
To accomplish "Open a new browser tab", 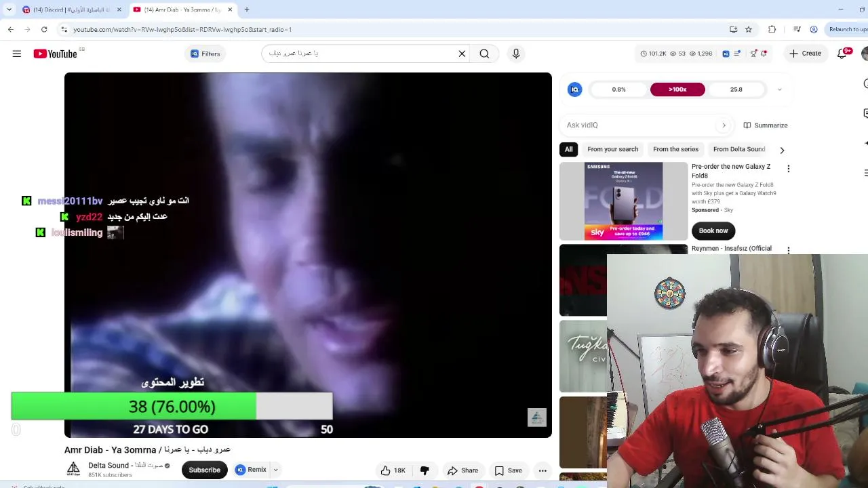I will [247, 9].
